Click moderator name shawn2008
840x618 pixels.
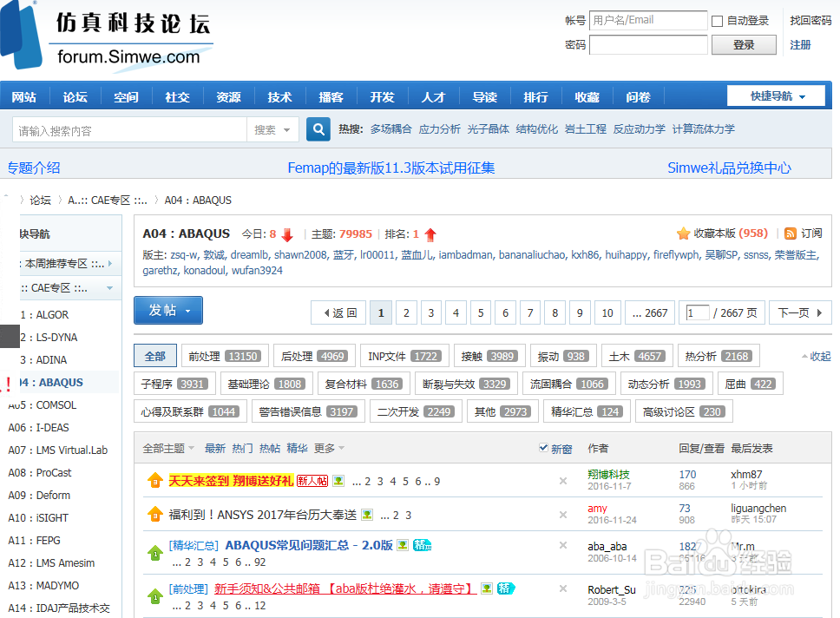coord(300,255)
